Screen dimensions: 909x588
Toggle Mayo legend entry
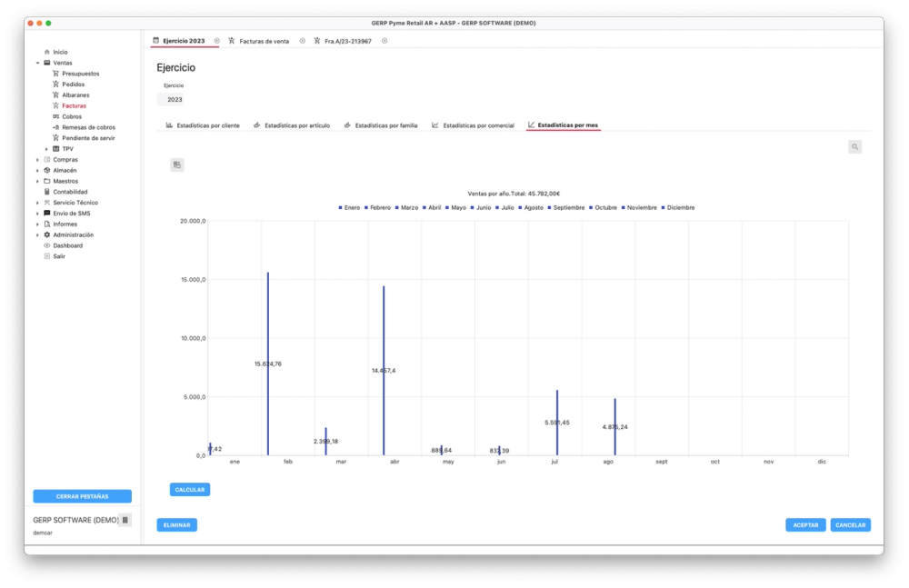pos(455,207)
